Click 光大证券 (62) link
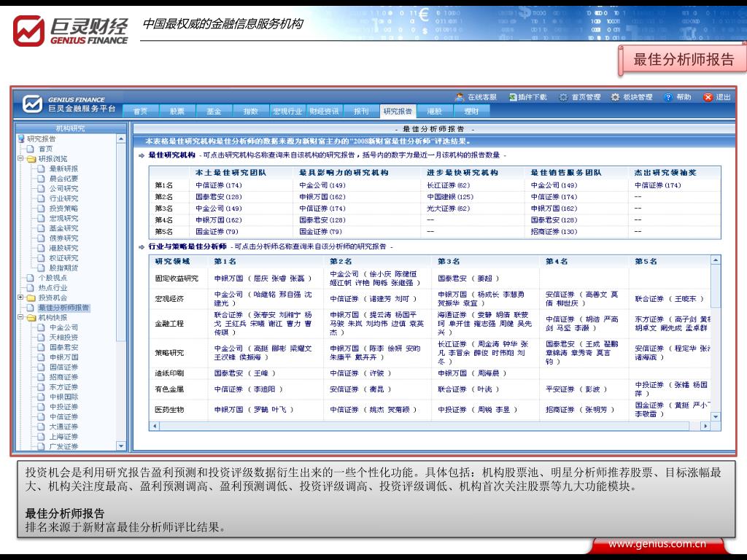Image resolution: width=747 pixels, height=560 pixels. [x=449, y=209]
